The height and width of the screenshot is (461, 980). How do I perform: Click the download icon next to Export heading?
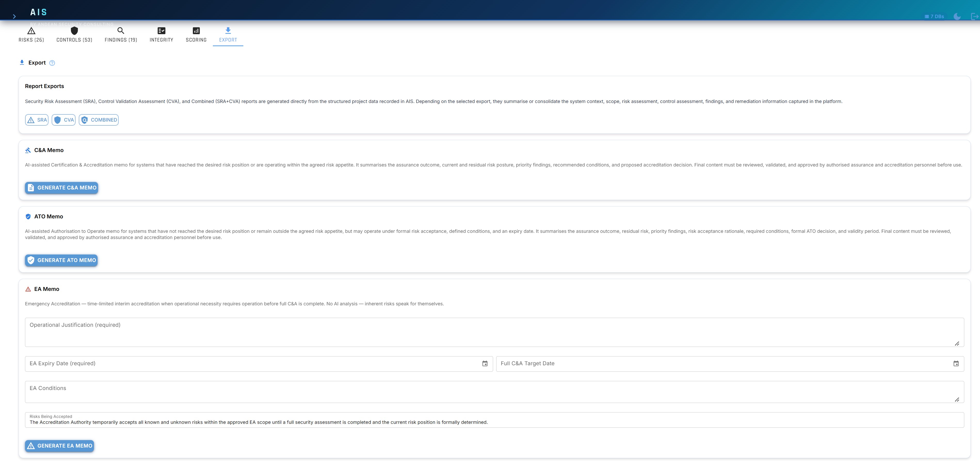[x=22, y=62]
